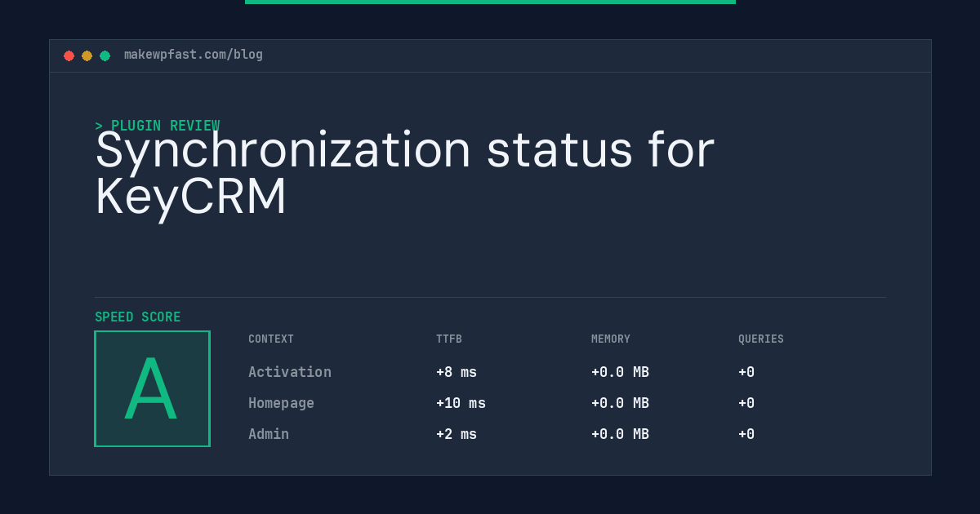Viewport: 980px width, 514px height.
Task: Click the MEMORY column header
Action: pos(611,339)
